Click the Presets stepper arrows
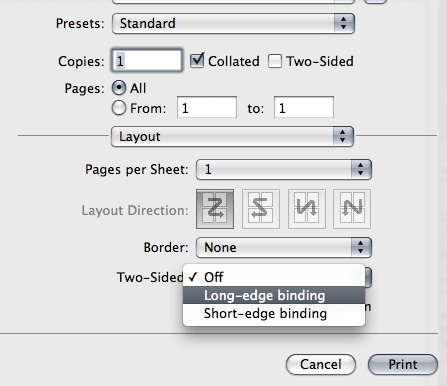The image size is (447, 386). (344, 23)
